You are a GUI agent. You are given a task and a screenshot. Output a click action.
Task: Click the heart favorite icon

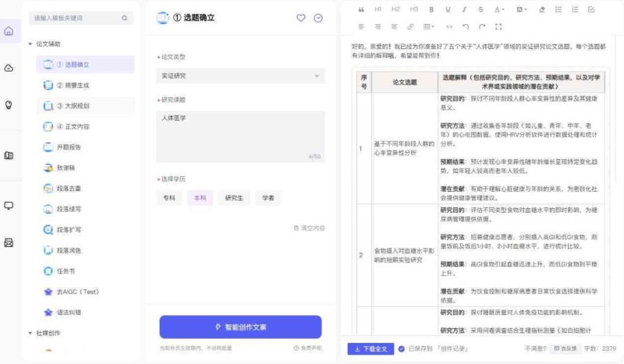click(x=301, y=18)
